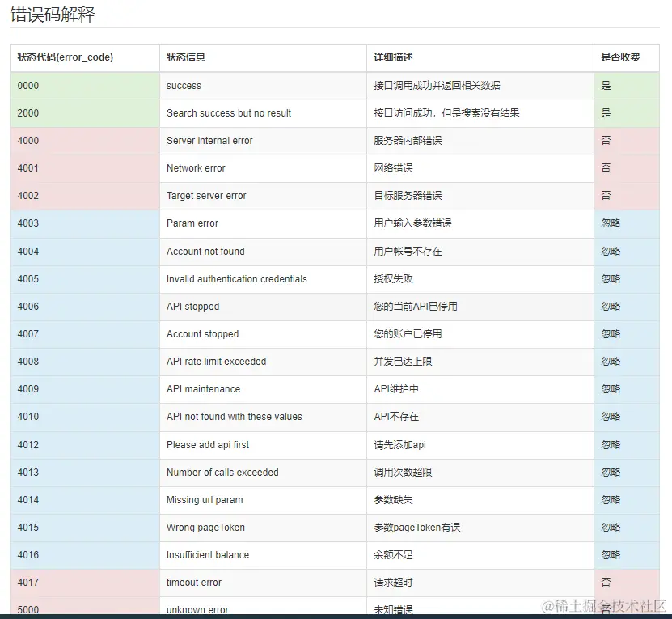Click the 4001 status code cell
The image size is (672, 619).
(x=85, y=168)
